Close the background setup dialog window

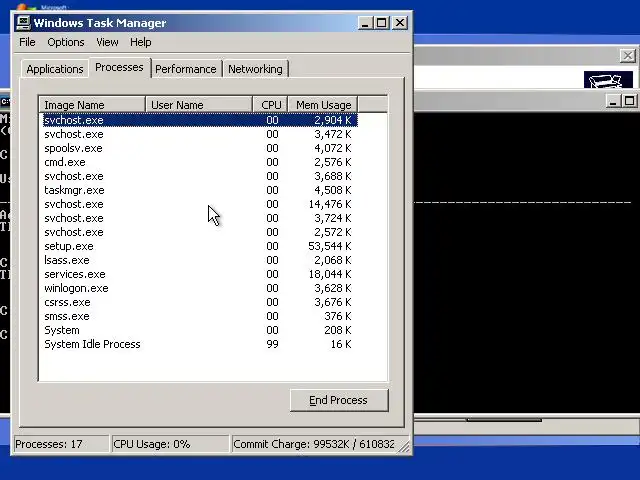pyautogui.click(x=627, y=56)
